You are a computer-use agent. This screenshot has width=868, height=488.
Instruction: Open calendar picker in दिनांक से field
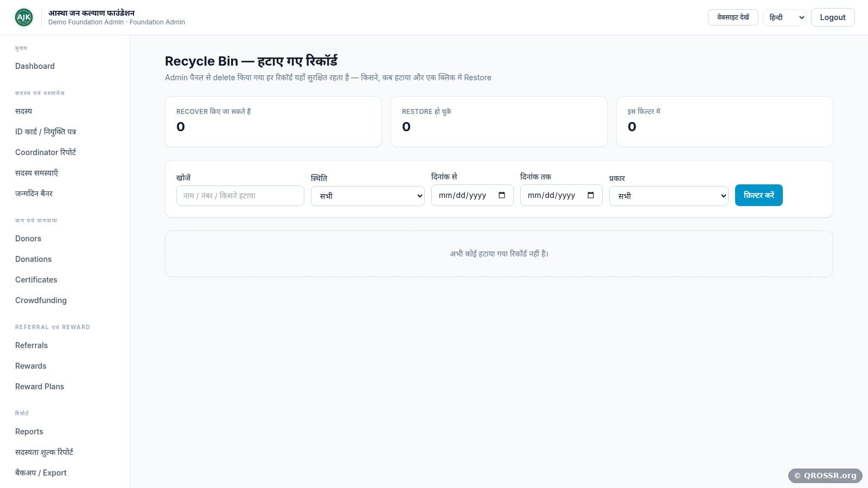[502, 195]
